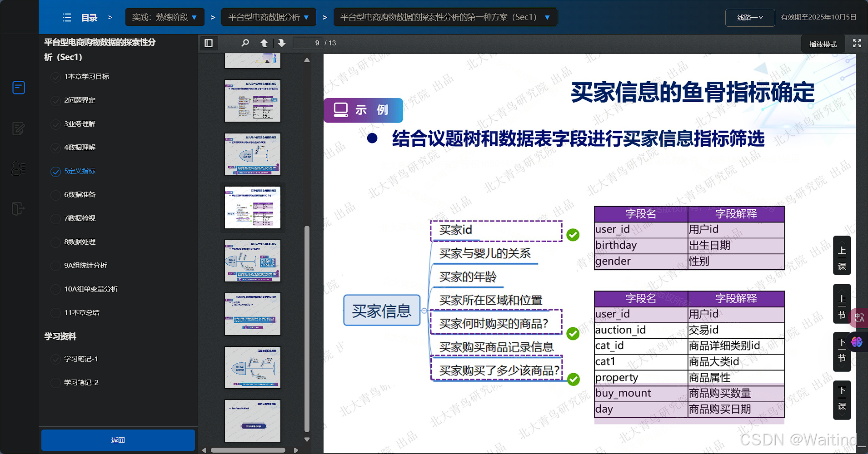868x454 pixels.
Task: Open 学习笔记-2
Action: pyautogui.click(x=81, y=383)
